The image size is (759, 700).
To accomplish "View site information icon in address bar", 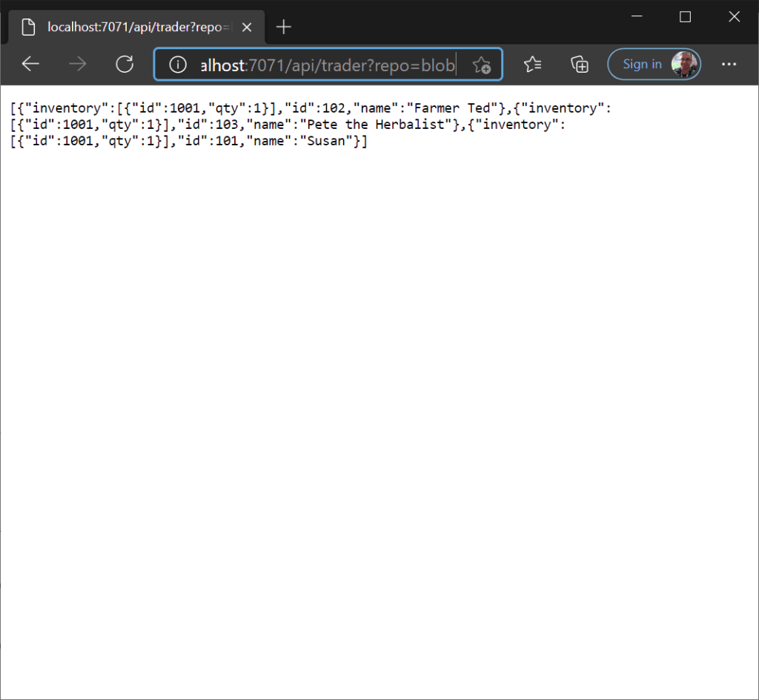I will (178, 65).
